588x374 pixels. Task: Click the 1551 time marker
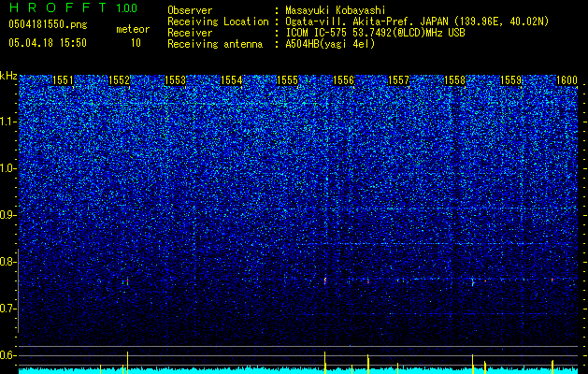click(64, 80)
